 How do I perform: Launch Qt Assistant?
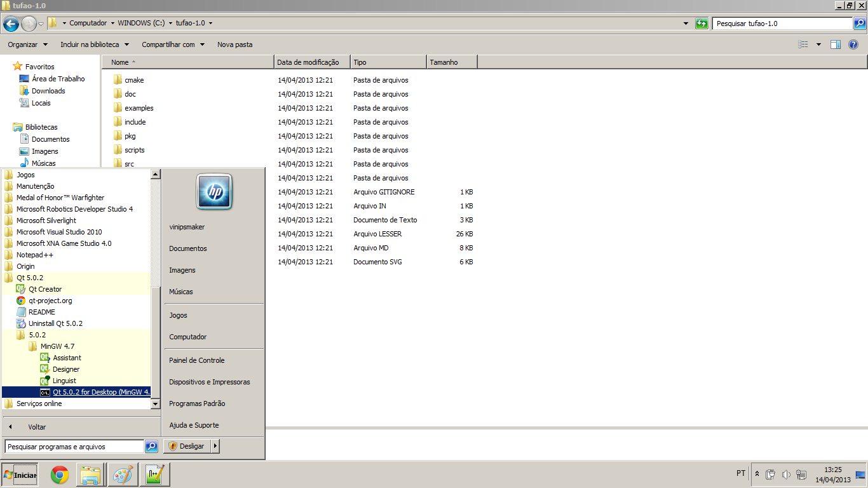[60, 358]
